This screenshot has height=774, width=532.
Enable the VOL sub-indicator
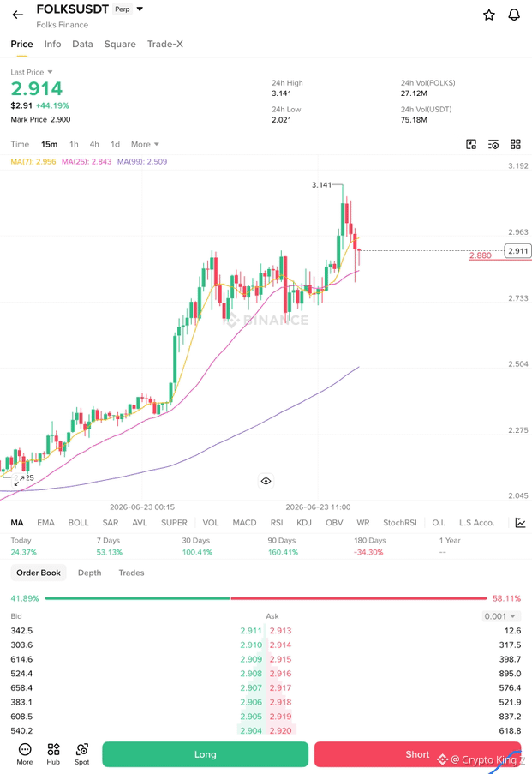[211, 523]
